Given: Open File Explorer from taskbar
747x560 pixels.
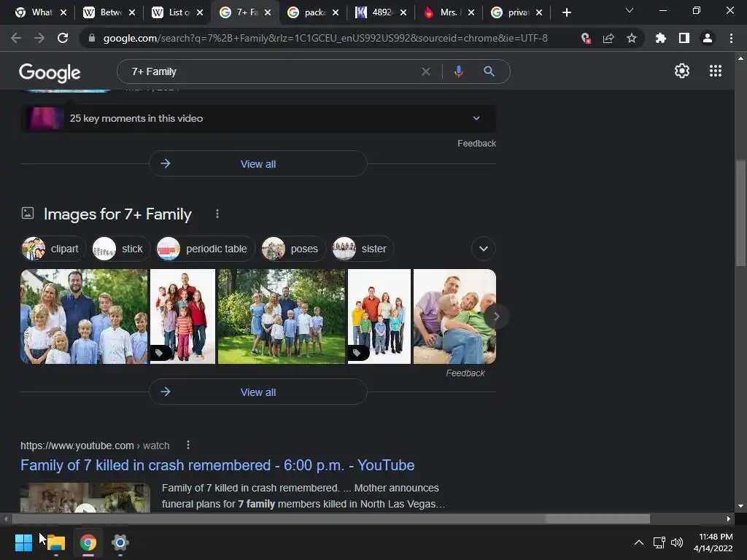Looking at the screenshot, I should pyautogui.click(x=55, y=542).
